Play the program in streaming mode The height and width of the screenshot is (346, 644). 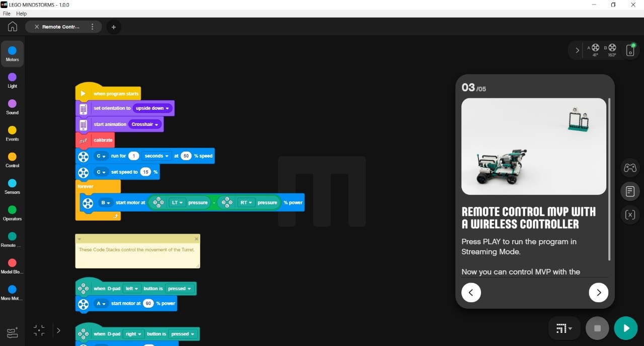pos(626,328)
